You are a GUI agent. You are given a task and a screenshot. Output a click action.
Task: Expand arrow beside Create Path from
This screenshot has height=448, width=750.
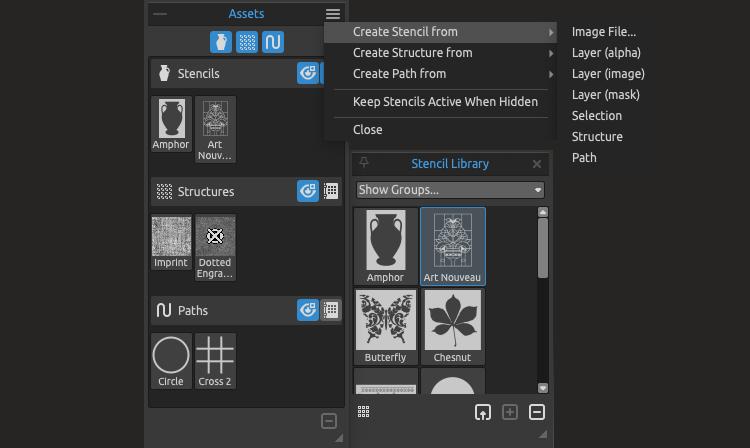pyautogui.click(x=551, y=75)
